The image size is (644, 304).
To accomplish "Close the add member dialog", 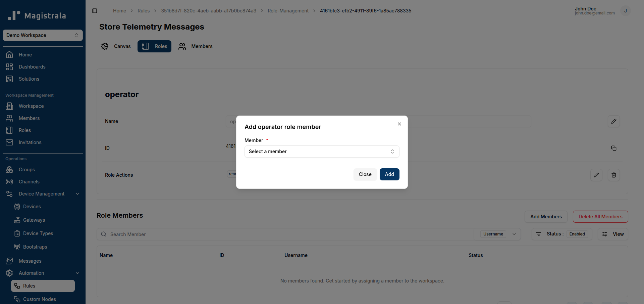I will pyautogui.click(x=399, y=124).
